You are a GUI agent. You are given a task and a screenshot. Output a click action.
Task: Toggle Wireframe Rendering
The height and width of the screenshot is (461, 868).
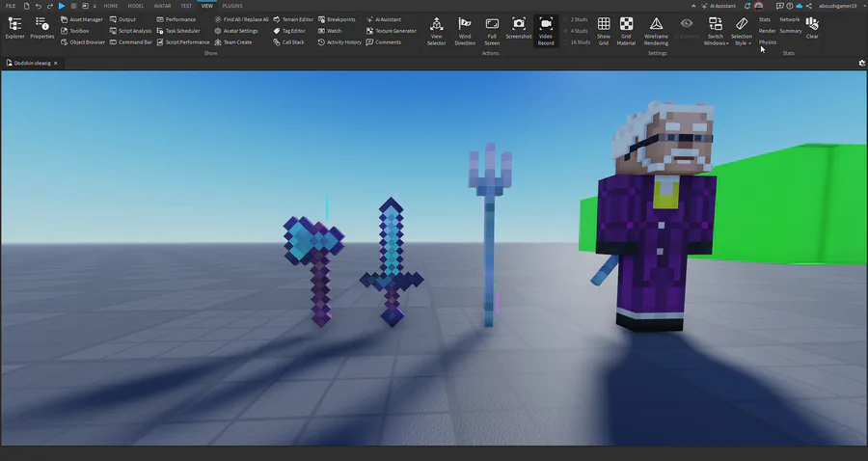pyautogui.click(x=656, y=31)
